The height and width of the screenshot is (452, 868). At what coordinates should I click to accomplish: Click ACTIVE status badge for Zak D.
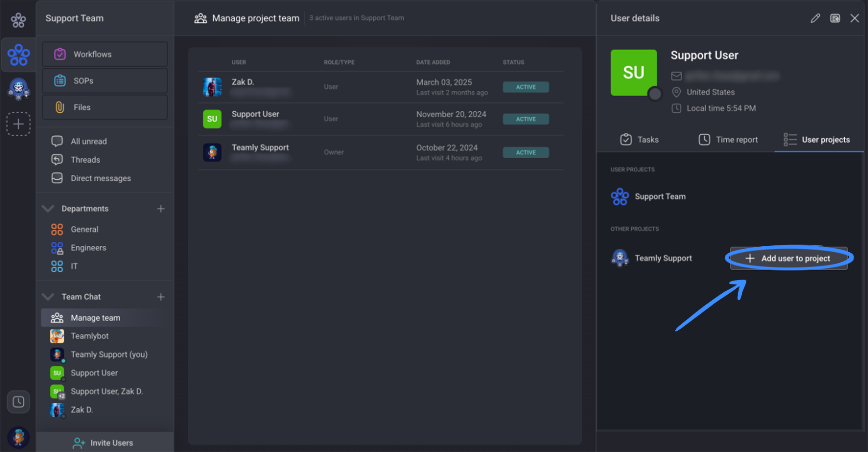pyautogui.click(x=526, y=87)
